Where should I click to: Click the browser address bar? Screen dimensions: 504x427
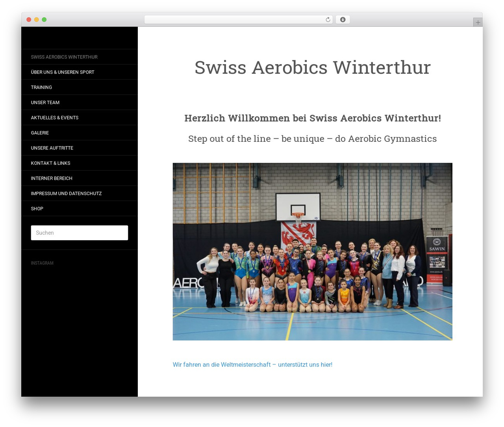(239, 20)
